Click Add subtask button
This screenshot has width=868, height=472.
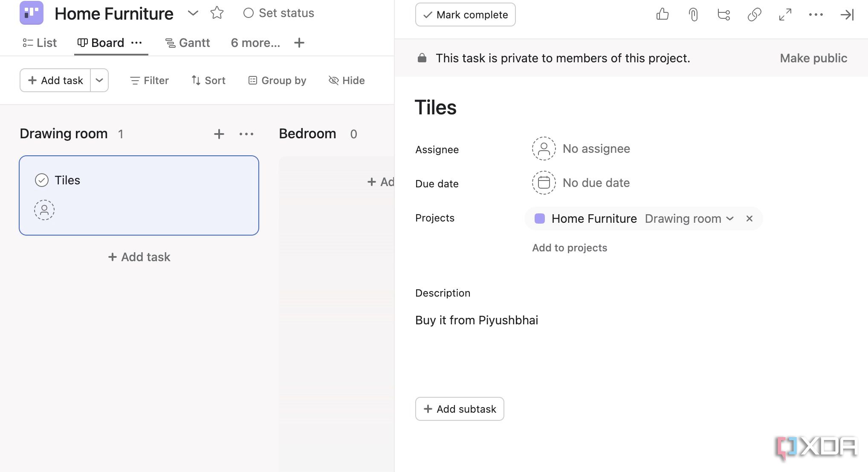459,409
